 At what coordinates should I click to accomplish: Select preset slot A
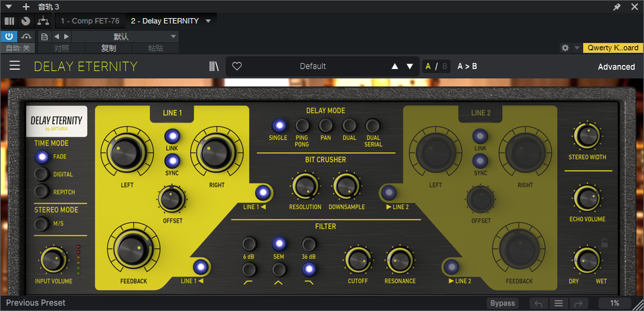tap(428, 66)
